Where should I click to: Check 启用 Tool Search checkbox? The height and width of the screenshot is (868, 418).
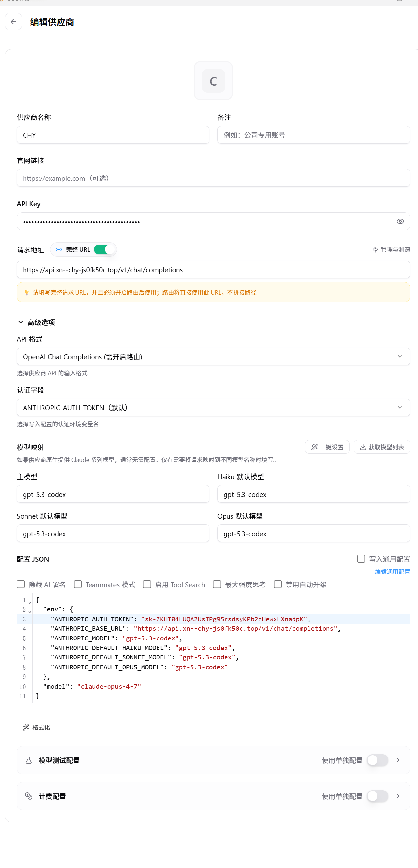147,584
